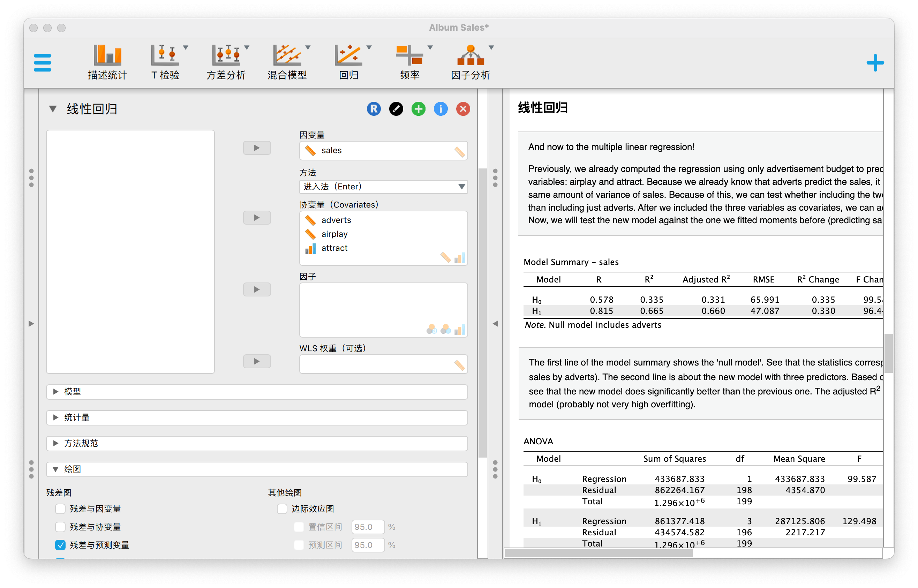Open the 回归 (Regression) menu

point(348,62)
